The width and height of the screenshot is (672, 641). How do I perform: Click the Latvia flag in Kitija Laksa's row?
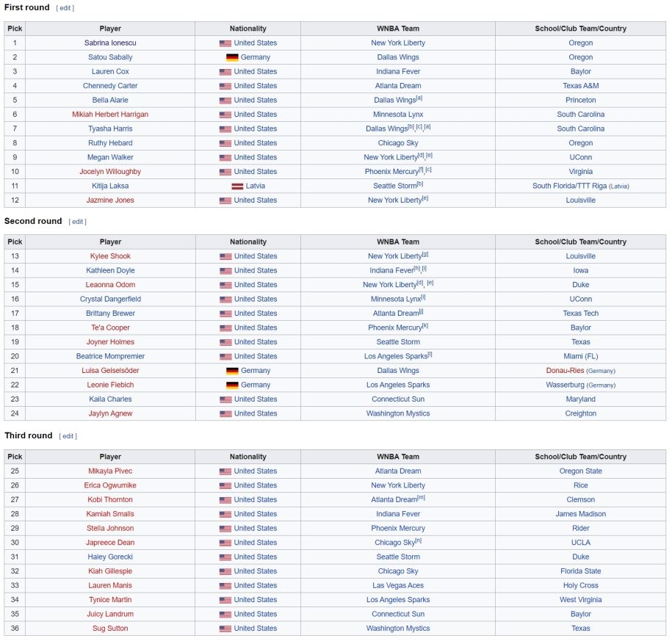pos(237,186)
